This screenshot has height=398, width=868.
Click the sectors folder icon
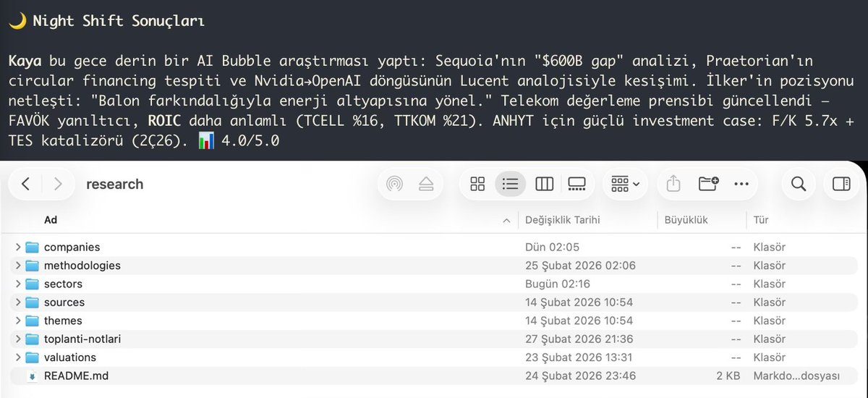click(x=32, y=284)
